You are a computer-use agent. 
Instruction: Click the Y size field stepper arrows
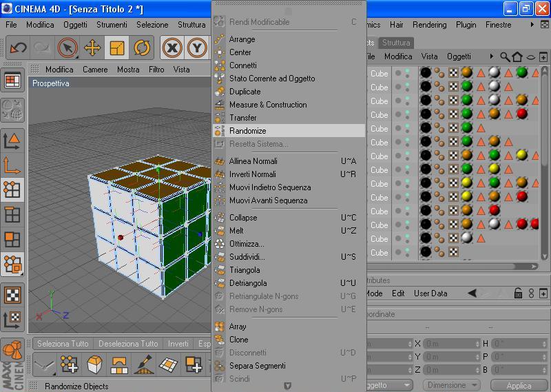(477, 356)
